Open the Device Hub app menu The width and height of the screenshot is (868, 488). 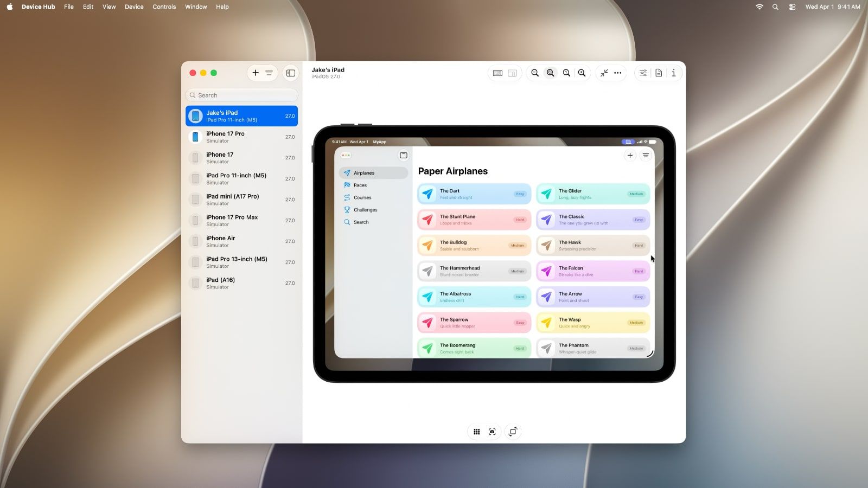[38, 7]
